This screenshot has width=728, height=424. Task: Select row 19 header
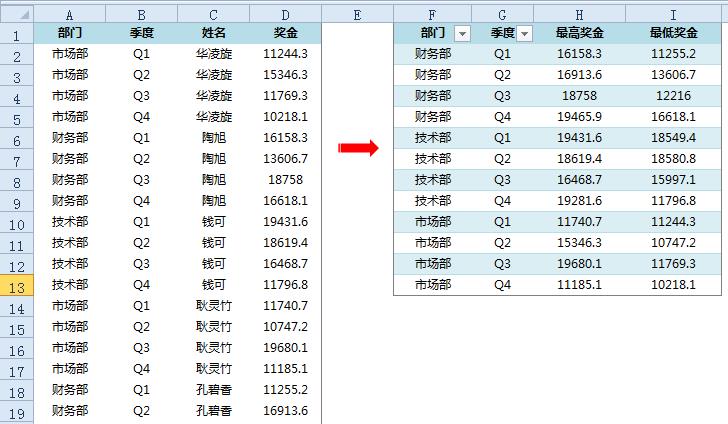click(x=17, y=411)
